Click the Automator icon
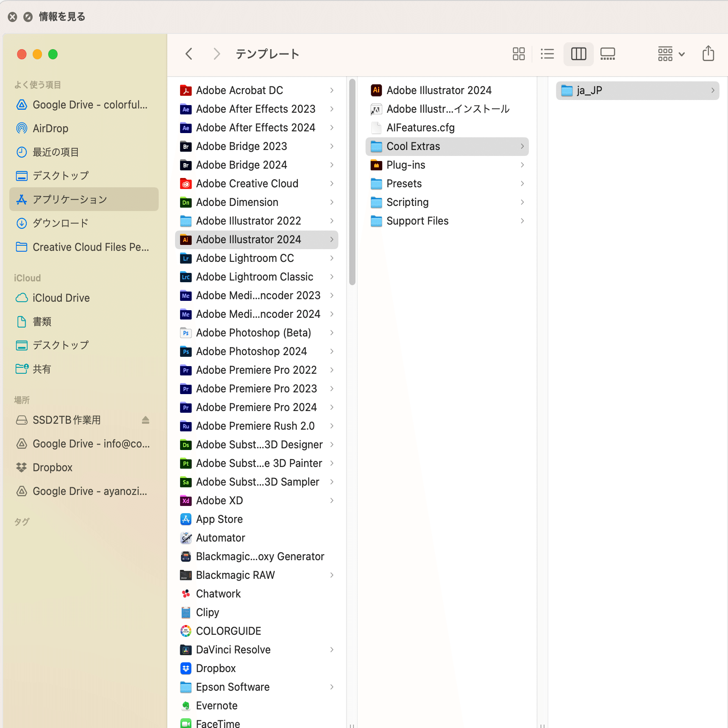This screenshot has height=728, width=728. [186, 538]
